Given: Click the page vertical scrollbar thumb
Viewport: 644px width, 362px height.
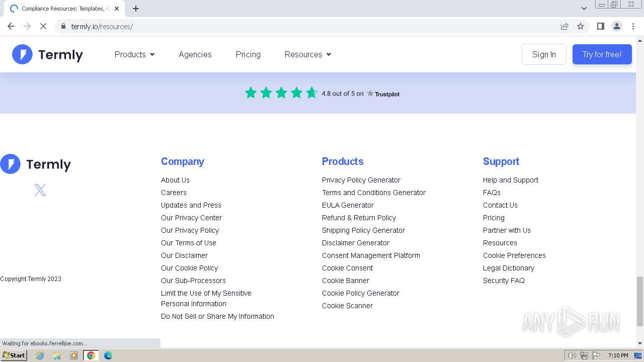Looking at the screenshot, I should (640, 301).
